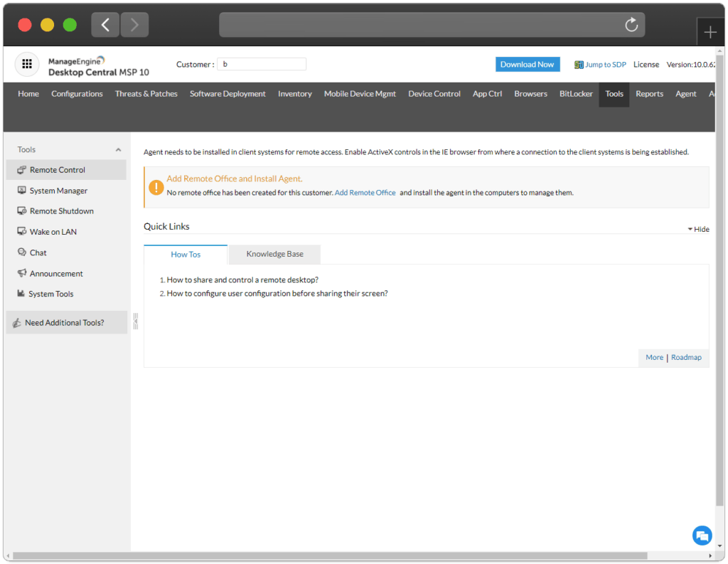Image resolution: width=728 pixels, height=564 pixels.
Task: Open Threats & Patches menu
Action: coord(146,94)
